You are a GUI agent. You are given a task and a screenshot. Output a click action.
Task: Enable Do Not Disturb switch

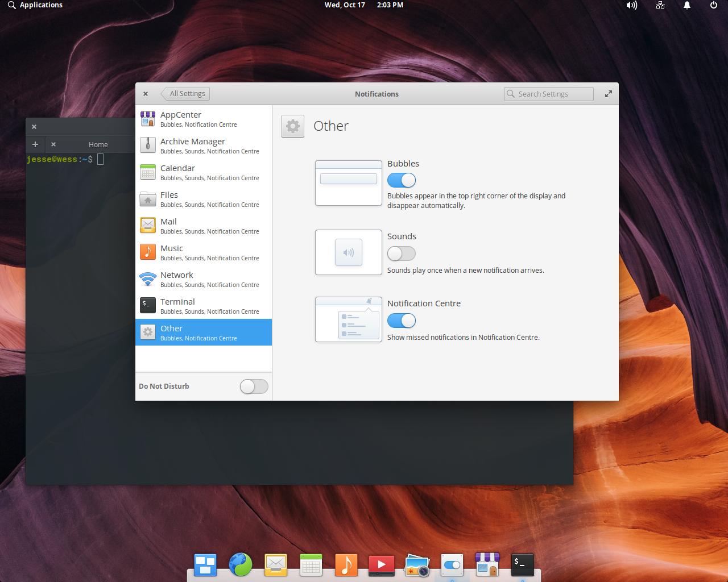click(x=254, y=386)
